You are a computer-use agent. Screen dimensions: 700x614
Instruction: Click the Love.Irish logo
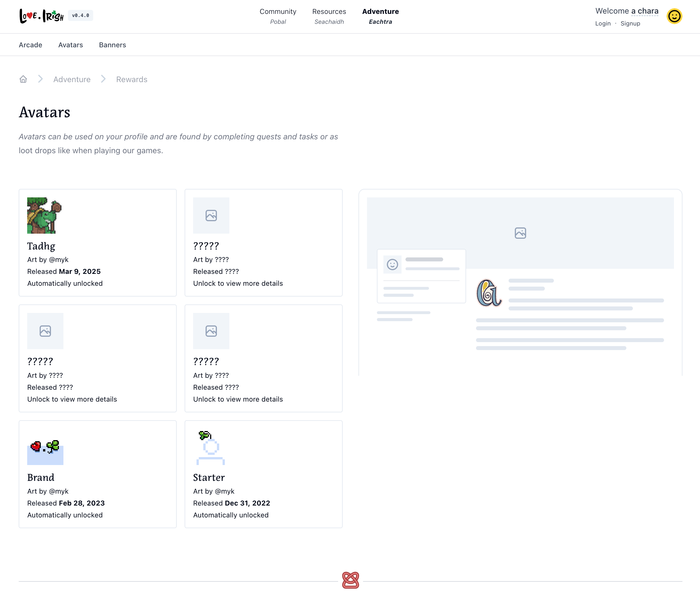41,16
